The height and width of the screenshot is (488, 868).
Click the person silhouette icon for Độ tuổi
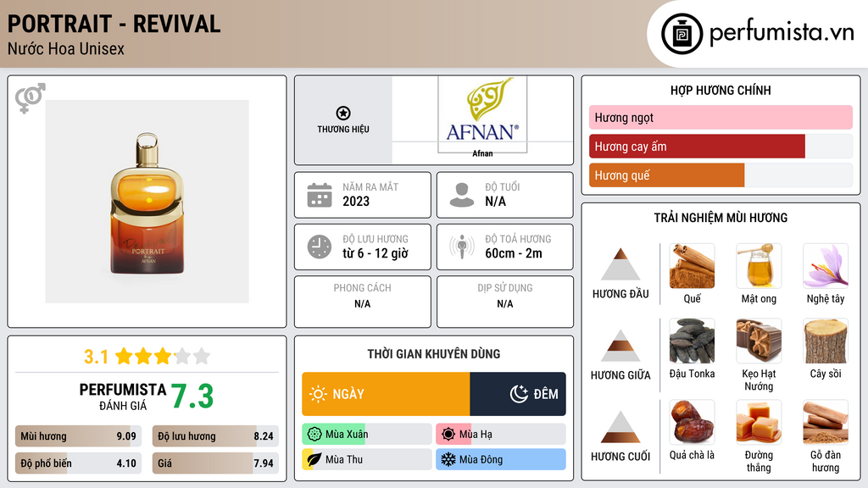[462, 195]
